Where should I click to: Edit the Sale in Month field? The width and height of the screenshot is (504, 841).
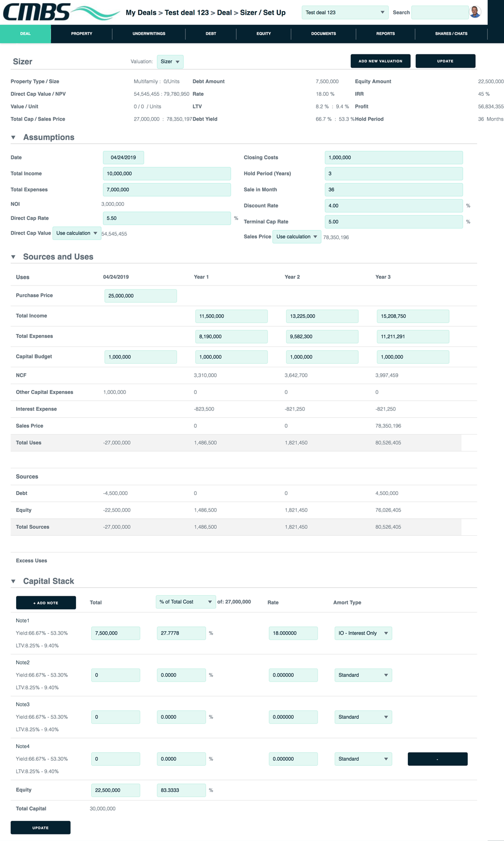point(394,190)
